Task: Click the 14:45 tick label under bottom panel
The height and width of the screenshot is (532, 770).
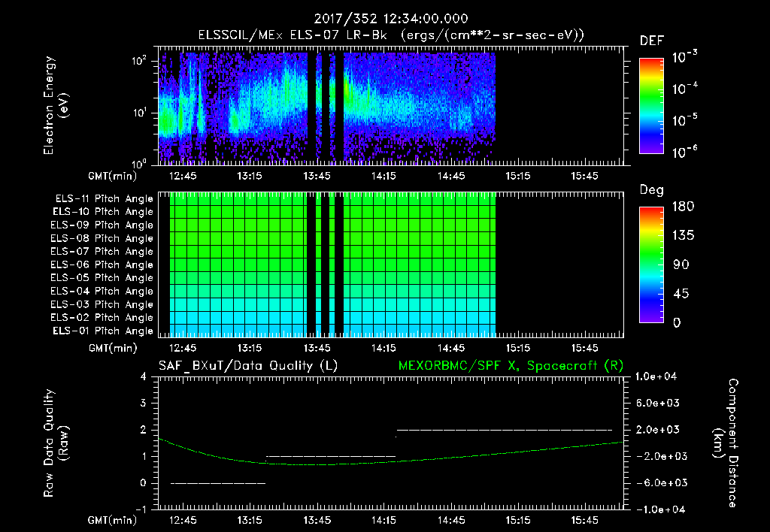Action: 451,520
